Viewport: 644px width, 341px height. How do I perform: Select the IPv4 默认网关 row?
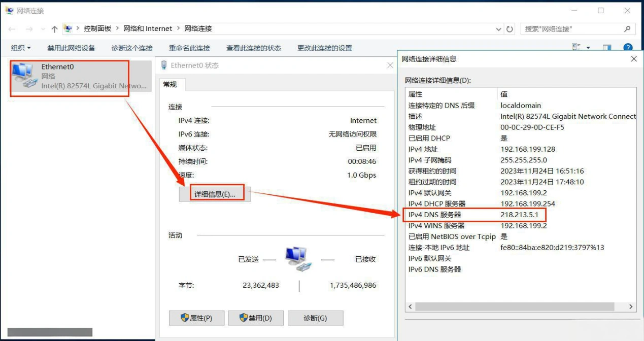[x=521, y=193]
